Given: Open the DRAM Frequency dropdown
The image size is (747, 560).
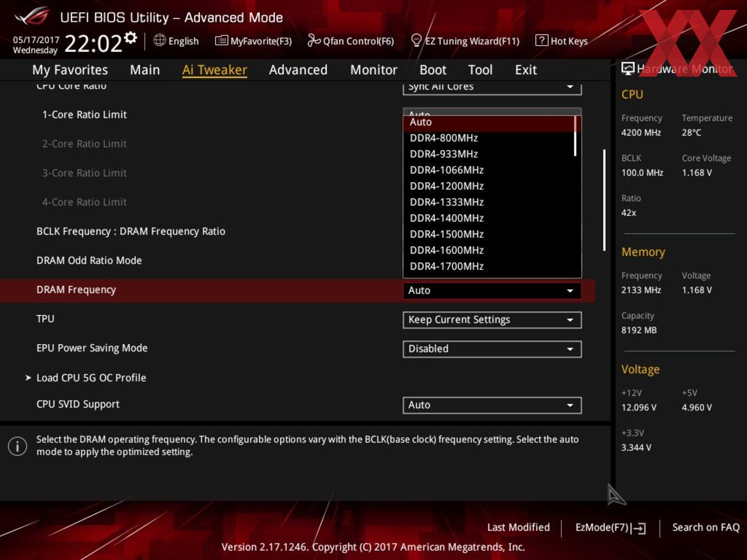Looking at the screenshot, I should (x=492, y=290).
